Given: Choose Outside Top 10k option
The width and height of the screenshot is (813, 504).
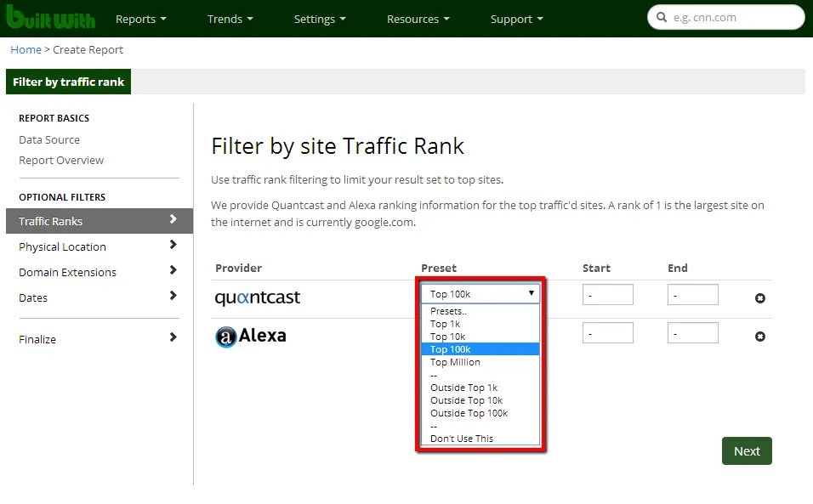Looking at the screenshot, I should [x=466, y=400].
